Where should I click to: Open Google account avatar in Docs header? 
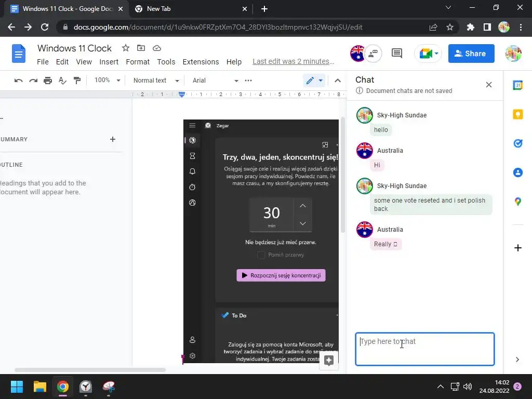(513, 54)
